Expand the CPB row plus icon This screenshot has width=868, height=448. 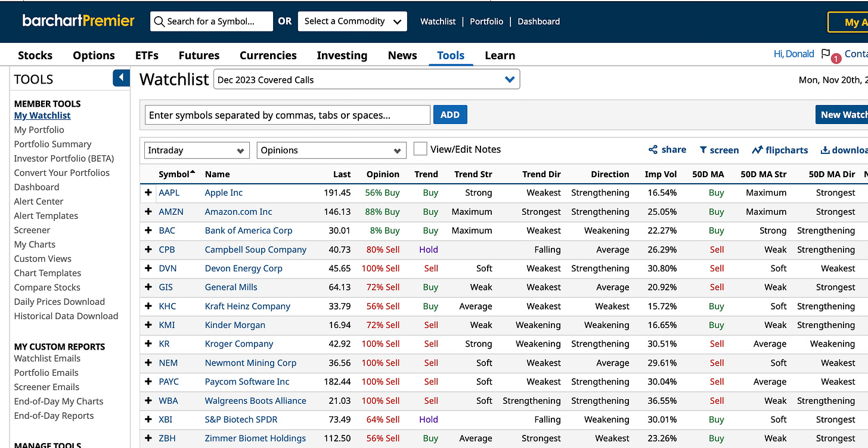148,249
